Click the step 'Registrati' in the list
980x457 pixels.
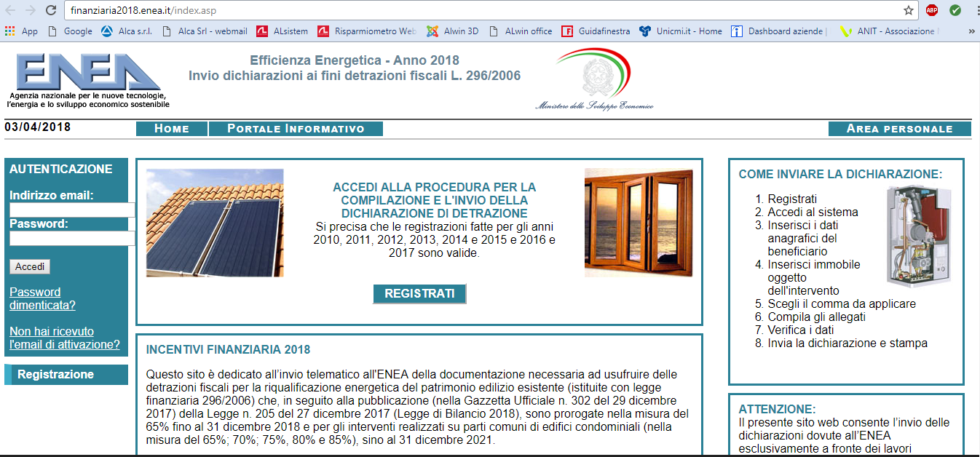point(792,199)
